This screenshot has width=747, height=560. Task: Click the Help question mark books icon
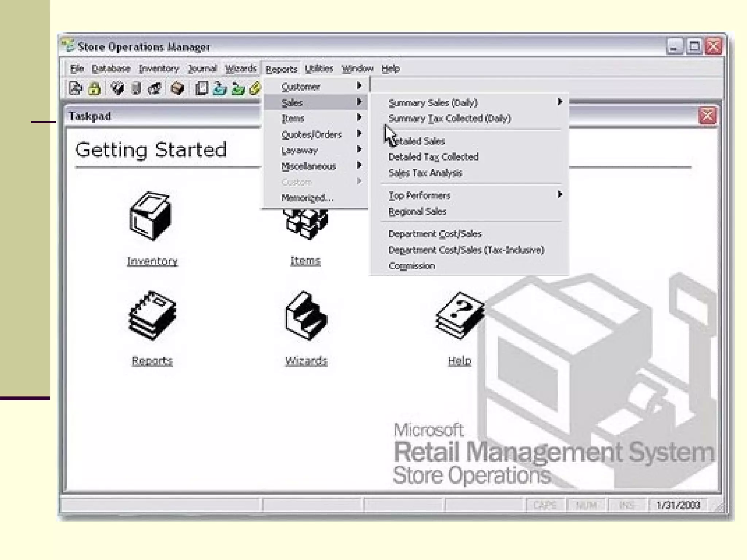[x=460, y=316]
